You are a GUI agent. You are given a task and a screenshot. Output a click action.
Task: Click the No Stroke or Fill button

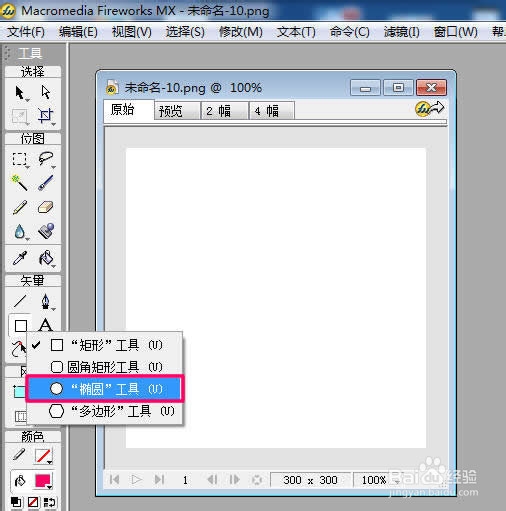[x=33, y=502]
